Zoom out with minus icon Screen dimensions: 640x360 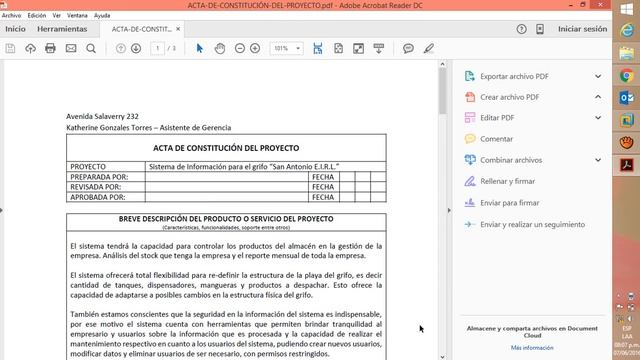240,49
